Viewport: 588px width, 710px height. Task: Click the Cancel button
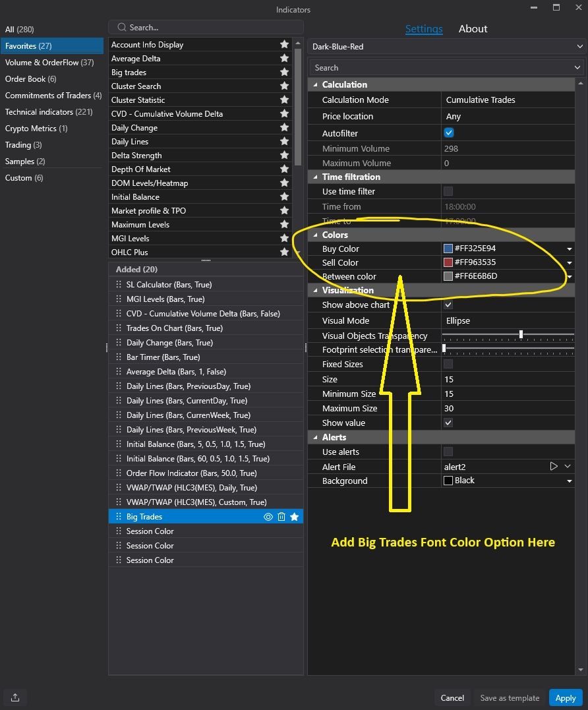[452, 697]
